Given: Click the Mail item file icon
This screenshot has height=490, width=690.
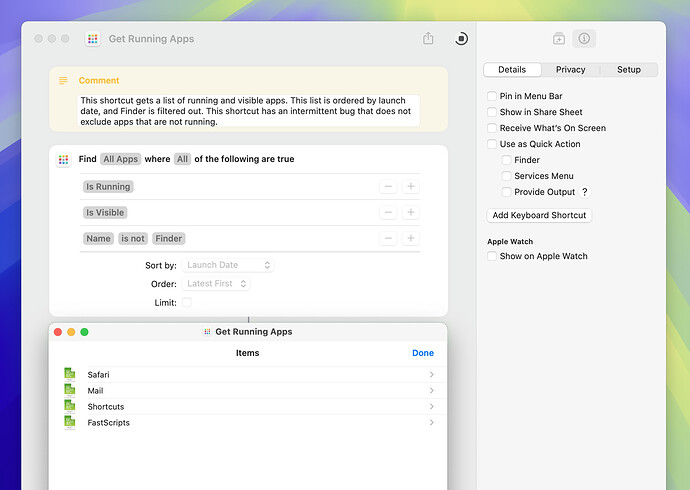Looking at the screenshot, I should coord(70,390).
